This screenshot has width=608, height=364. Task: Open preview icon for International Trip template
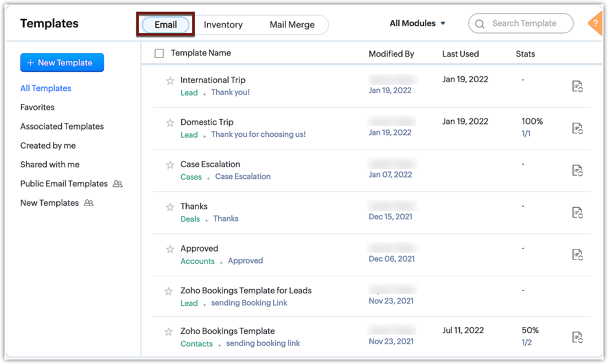[577, 86]
